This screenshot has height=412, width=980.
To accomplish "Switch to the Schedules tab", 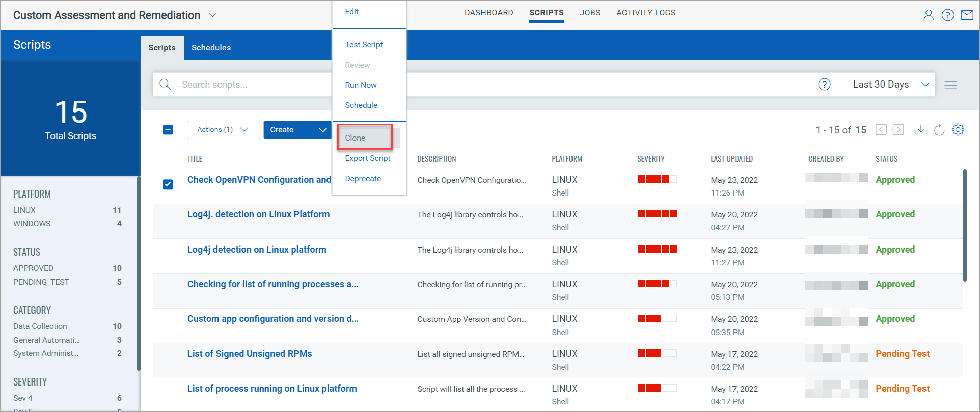I will pyautogui.click(x=211, y=48).
